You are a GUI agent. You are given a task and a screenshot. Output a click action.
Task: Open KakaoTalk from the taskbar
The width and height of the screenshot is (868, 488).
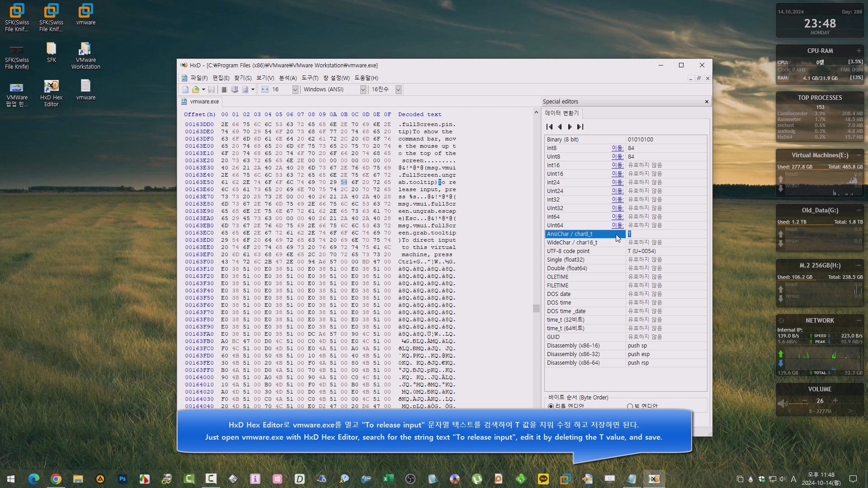click(x=543, y=479)
